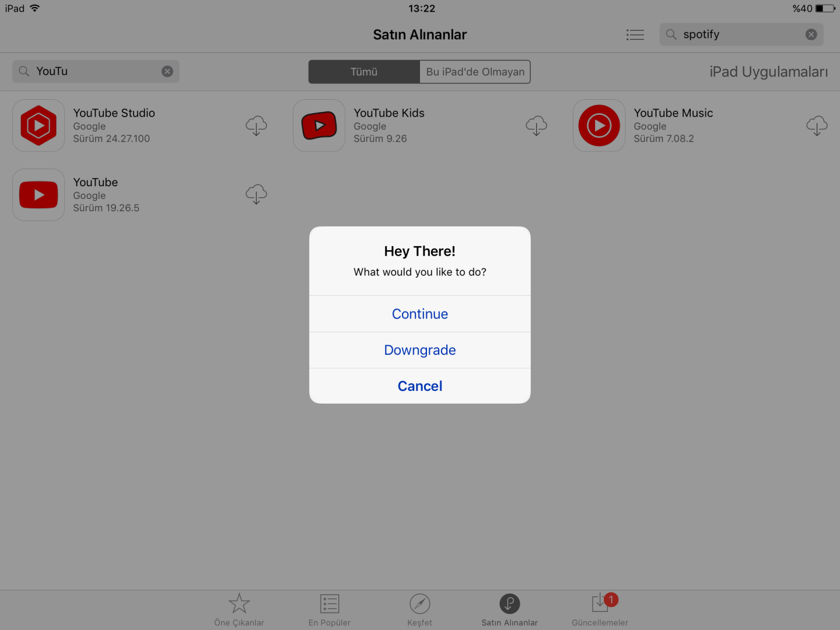Tap the Sürüm 19.26.5 version text
The height and width of the screenshot is (630, 840).
[106, 208]
